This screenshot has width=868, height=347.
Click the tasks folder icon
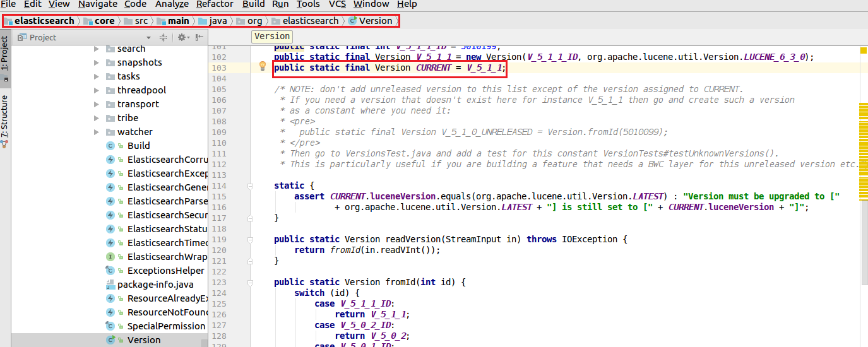click(110, 76)
